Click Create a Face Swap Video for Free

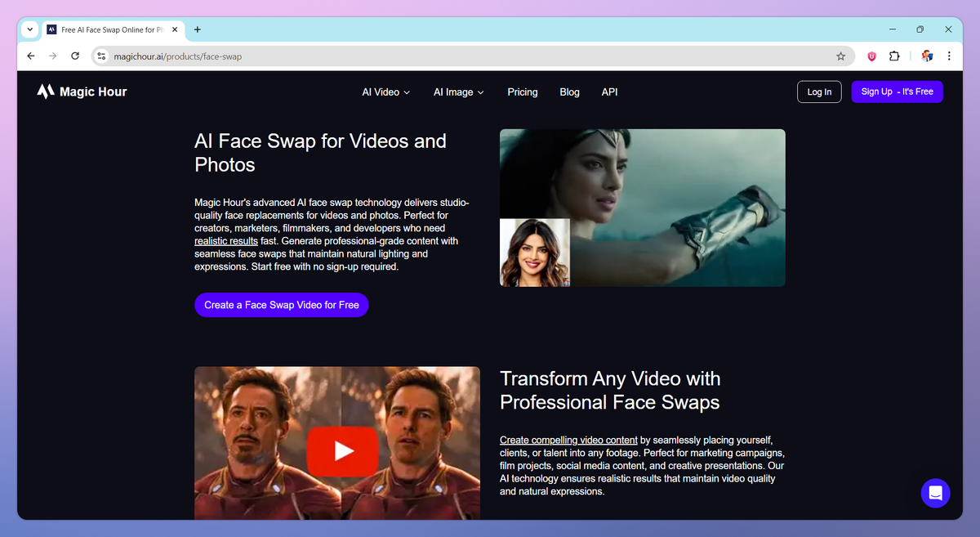282,305
